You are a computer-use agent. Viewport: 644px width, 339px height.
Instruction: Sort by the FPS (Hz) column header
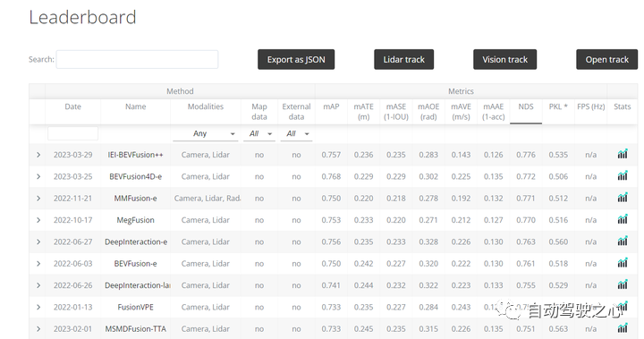pyautogui.click(x=590, y=106)
